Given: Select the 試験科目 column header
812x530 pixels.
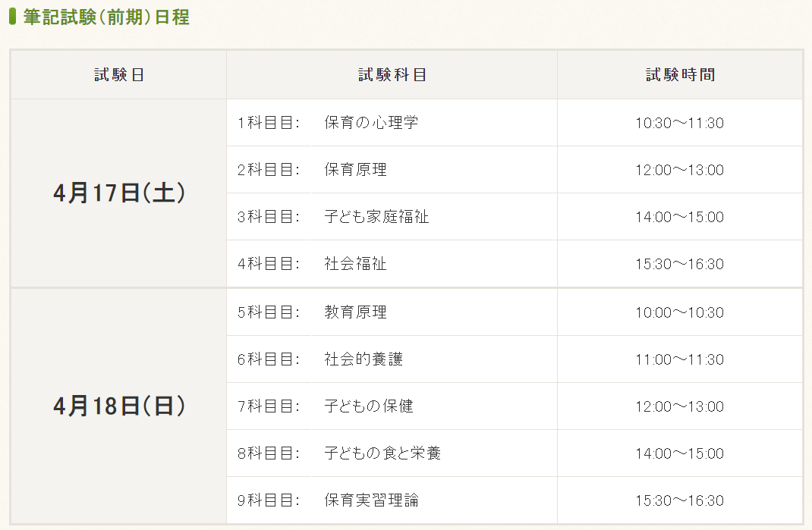Looking at the screenshot, I should click(x=392, y=75).
